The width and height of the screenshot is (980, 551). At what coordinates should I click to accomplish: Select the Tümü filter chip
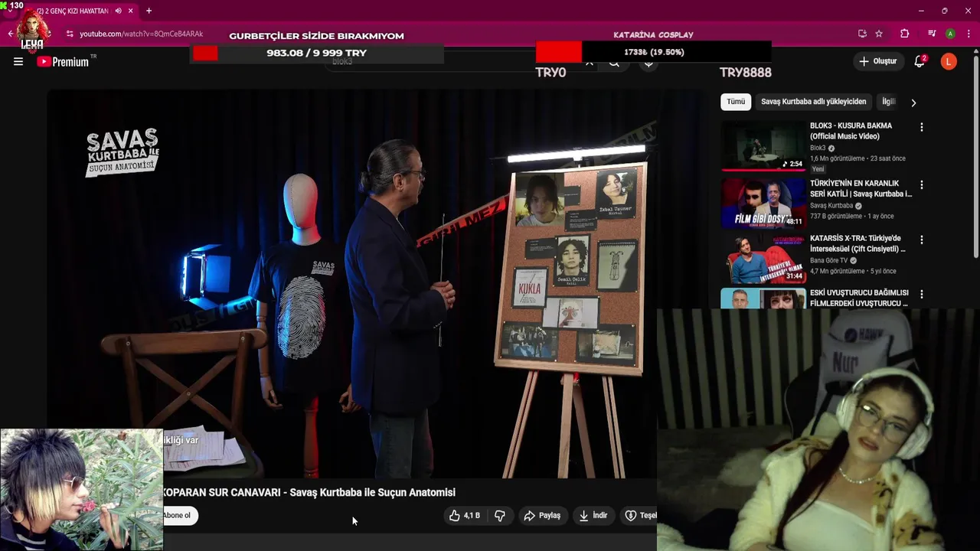[x=736, y=102]
